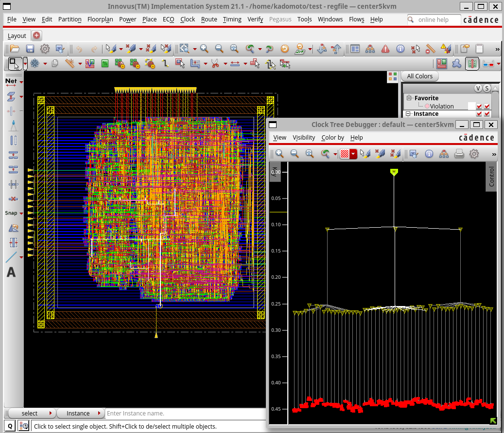
Task: Switch to Physical view icon
Action: 472,64
